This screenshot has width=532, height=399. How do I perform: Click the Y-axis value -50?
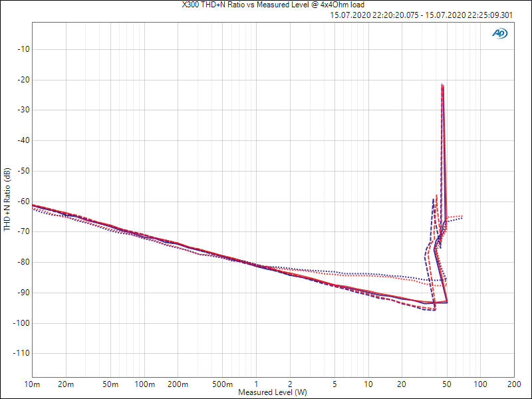pos(23,171)
